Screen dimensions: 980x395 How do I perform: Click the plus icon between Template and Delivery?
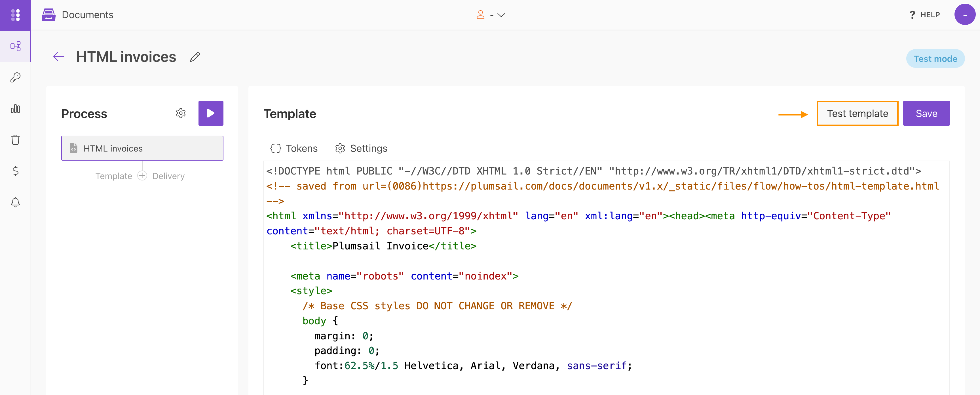click(142, 175)
